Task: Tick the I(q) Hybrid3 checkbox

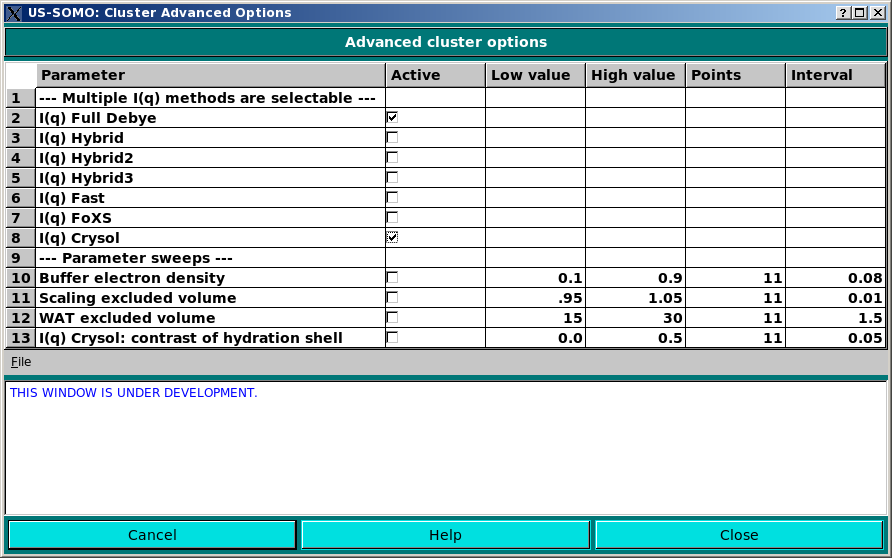Action: click(x=392, y=177)
